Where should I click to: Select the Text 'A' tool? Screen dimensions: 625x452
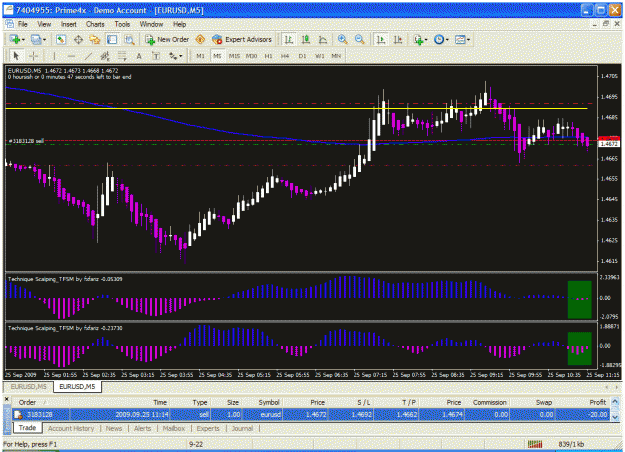point(139,56)
